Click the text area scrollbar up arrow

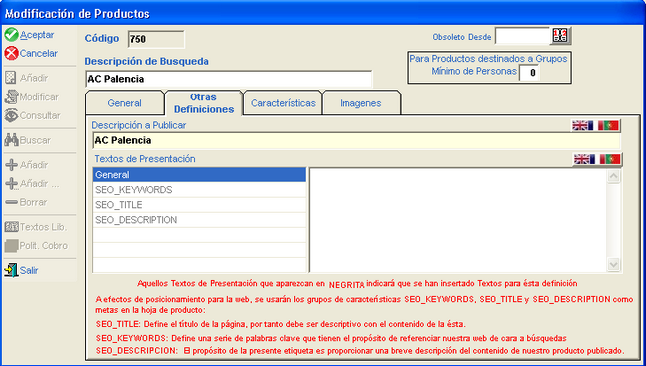[x=613, y=176]
